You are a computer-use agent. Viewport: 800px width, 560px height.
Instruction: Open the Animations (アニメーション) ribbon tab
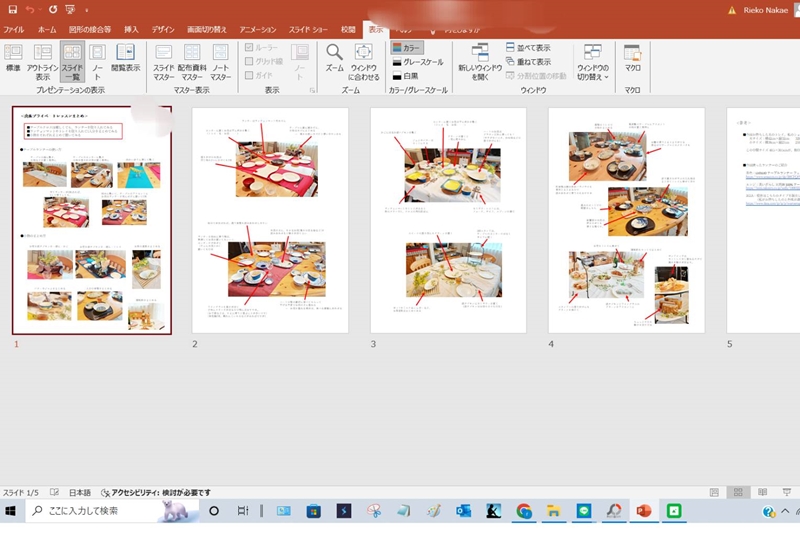(x=257, y=30)
